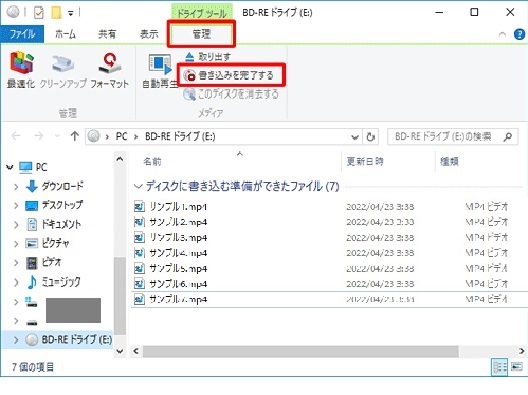The width and height of the screenshot is (528, 395).
Task: Open ドキュメント in the navigation pane
Action: click(x=61, y=224)
